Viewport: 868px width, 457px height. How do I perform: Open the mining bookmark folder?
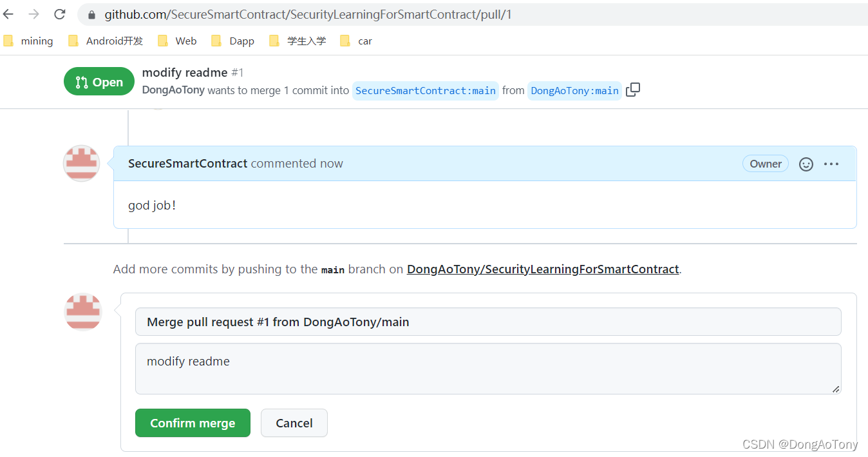tap(28, 41)
